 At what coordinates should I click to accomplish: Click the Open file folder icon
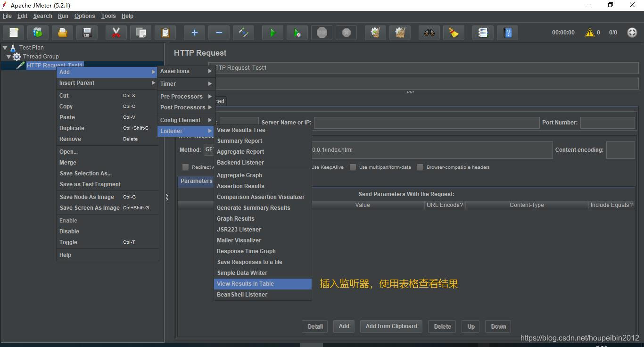(x=63, y=33)
